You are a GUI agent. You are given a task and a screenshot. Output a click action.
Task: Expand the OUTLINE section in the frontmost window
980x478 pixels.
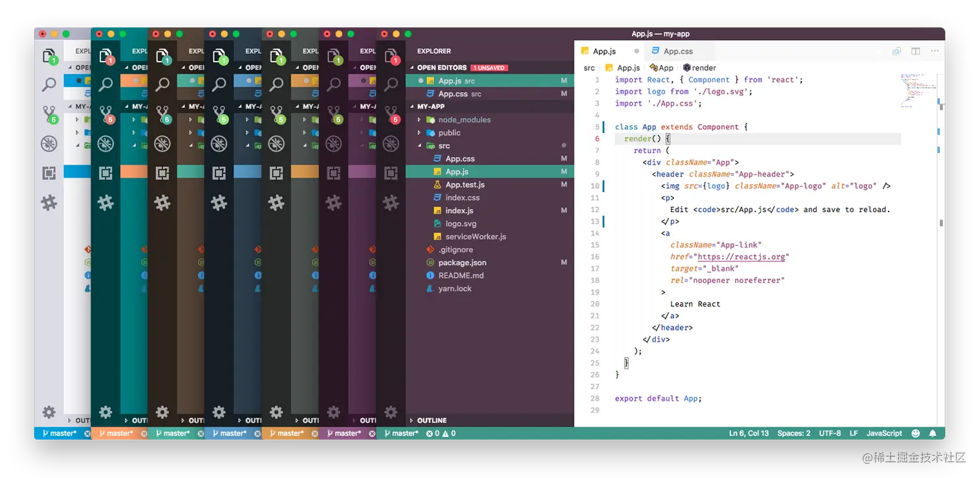coord(432,420)
